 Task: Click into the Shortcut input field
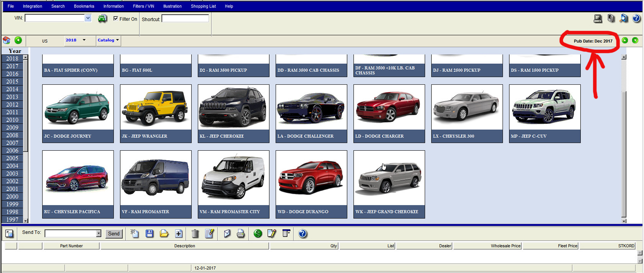pyautogui.click(x=185, y=18)
